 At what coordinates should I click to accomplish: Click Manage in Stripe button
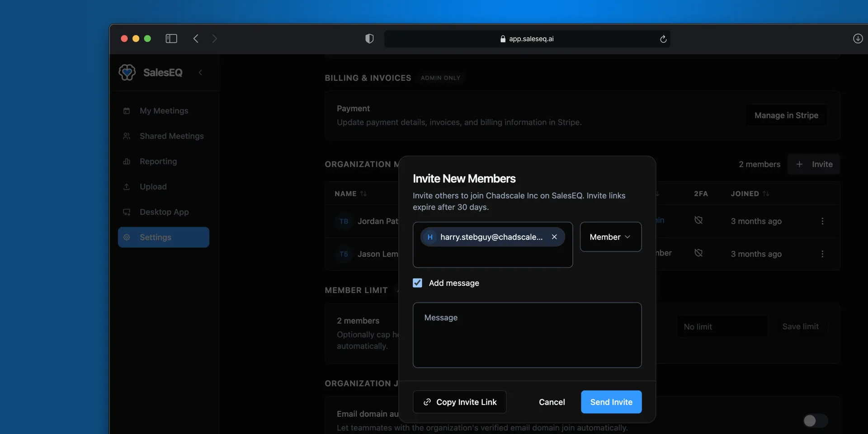(786, 115)
